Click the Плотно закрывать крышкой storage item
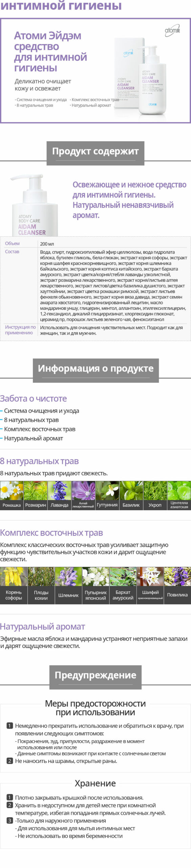 coord(79,797)
